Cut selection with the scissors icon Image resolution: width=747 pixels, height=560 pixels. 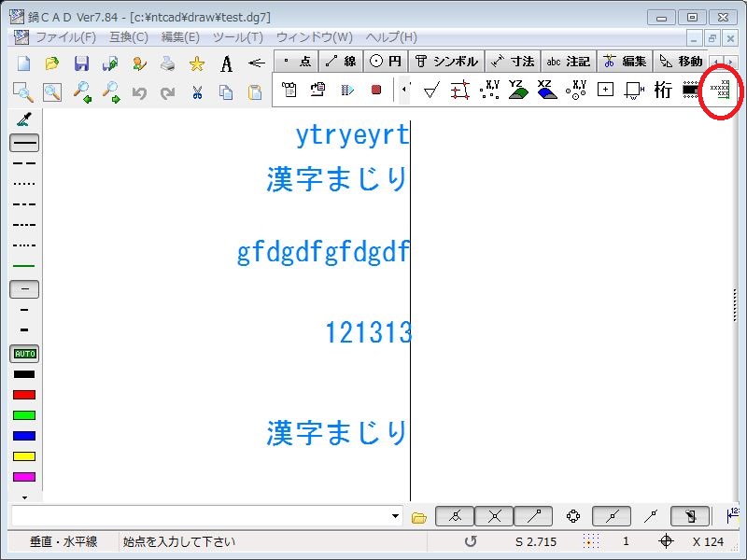pyautogui.click(x=197, y=92)
